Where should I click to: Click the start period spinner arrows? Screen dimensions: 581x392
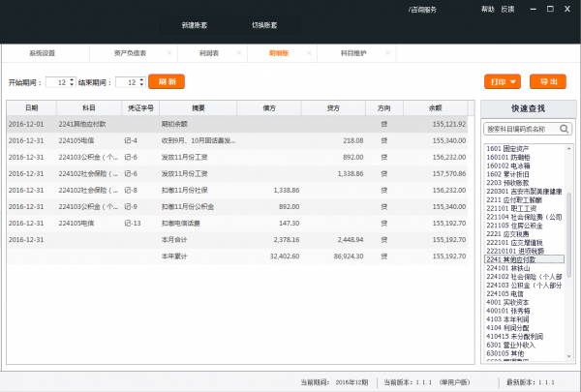click(73, 82)
